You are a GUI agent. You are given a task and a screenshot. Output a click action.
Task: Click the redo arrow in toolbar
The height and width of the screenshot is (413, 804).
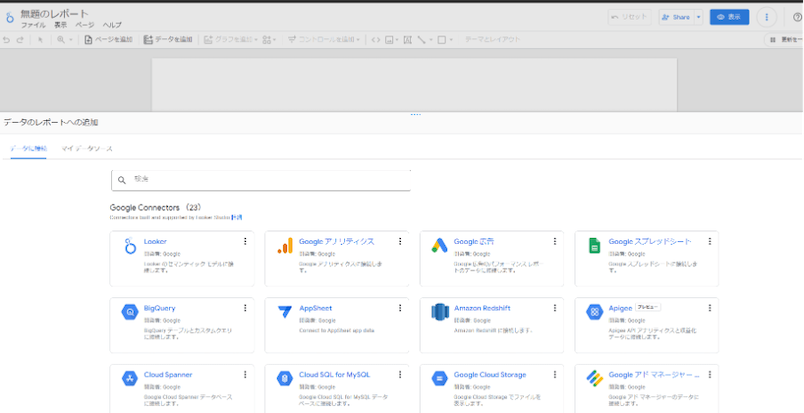click(x=19, y=40)
